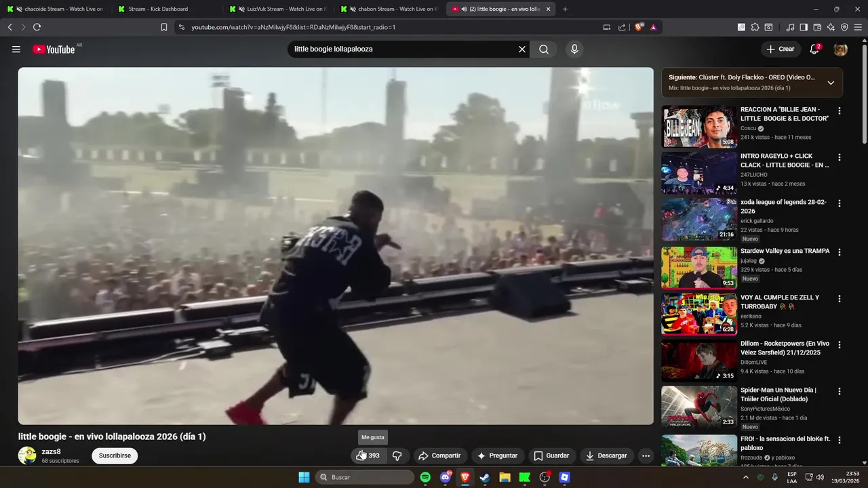Dislike the video with the thumbs-down

397,455
